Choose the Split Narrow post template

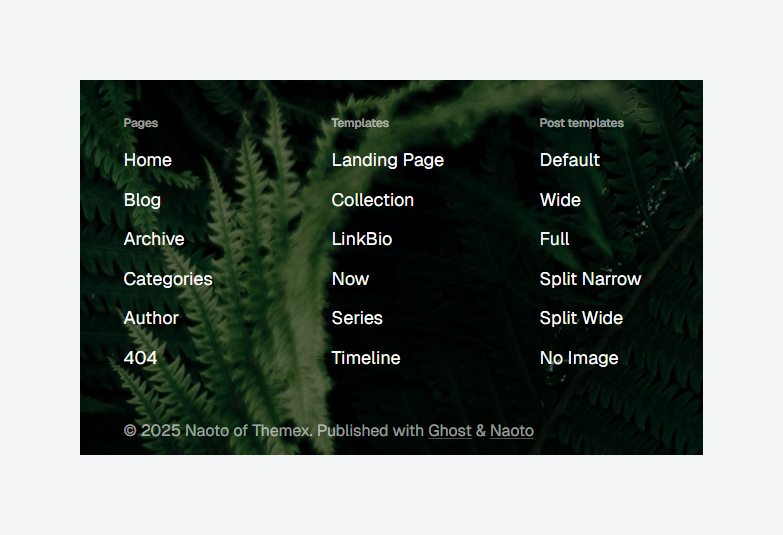[x=591, y=279]
